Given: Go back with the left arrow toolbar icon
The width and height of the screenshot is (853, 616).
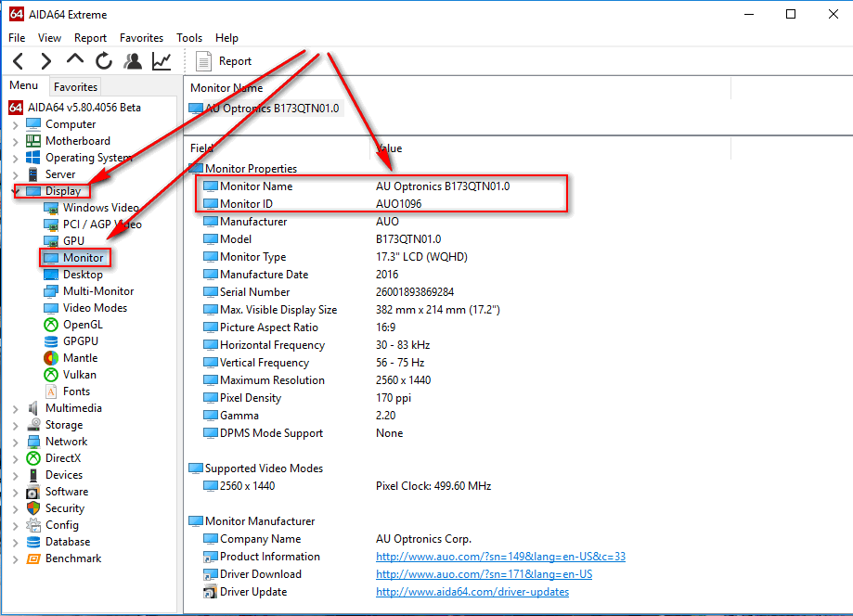Looking at the screenshot, I should point(18,61).
